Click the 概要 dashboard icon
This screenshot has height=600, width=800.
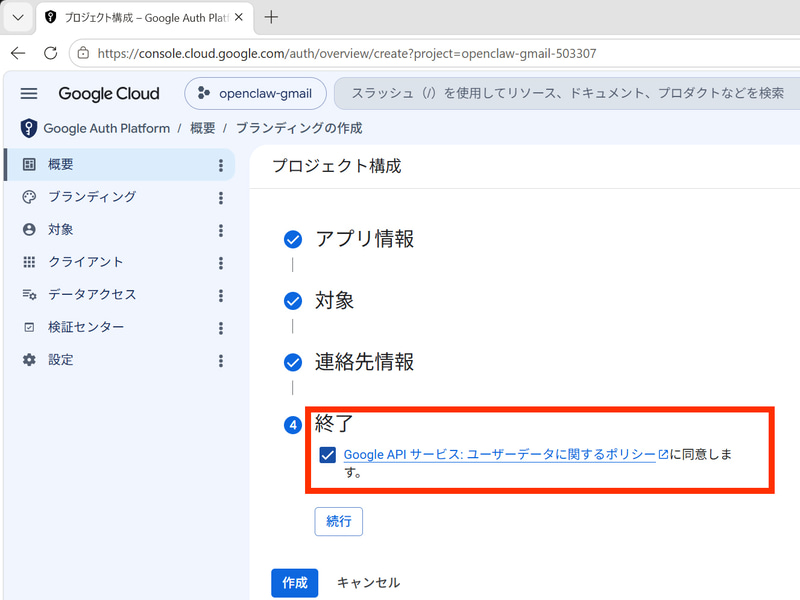pyautogui.click(x=29, y=164)
